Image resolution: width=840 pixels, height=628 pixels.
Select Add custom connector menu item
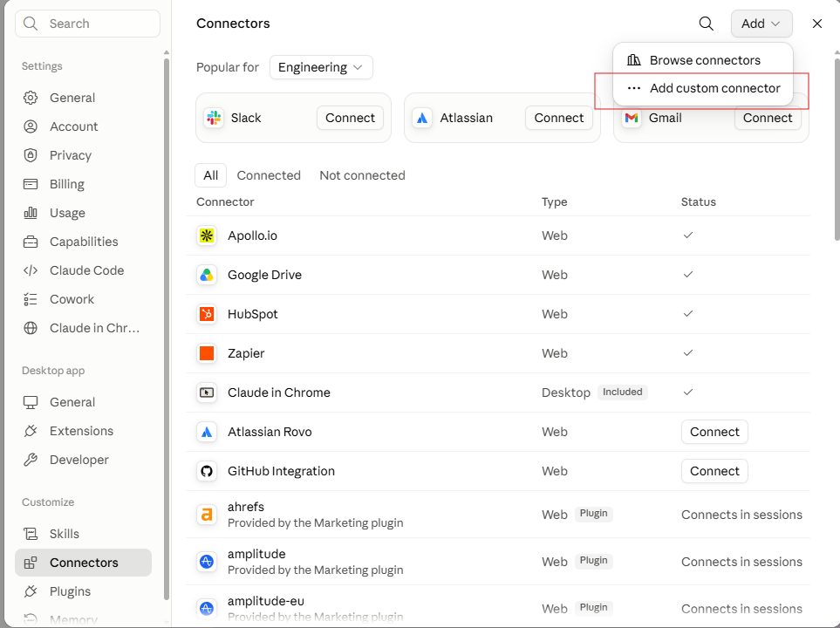pos(702,88)
